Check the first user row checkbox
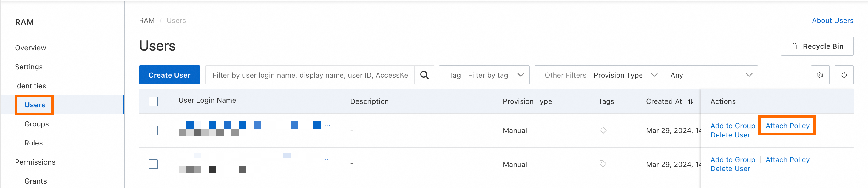 click(153, 131)
